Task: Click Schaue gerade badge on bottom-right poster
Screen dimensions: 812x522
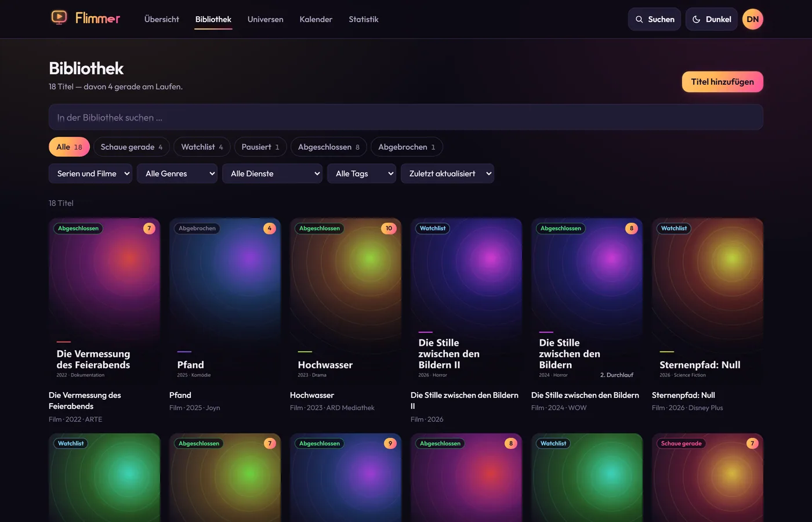Action: point(681,444)
